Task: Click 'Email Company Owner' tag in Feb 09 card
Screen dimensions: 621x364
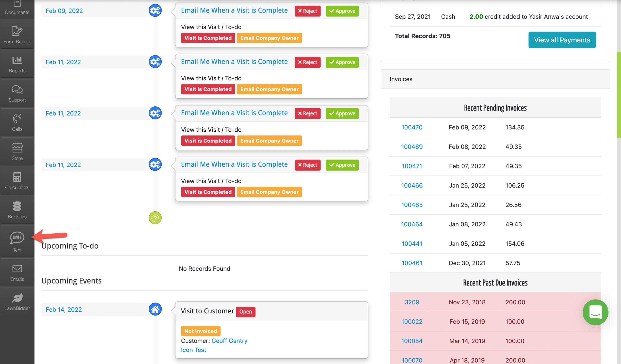Action: pyautogui.click(x=269, y=38)
